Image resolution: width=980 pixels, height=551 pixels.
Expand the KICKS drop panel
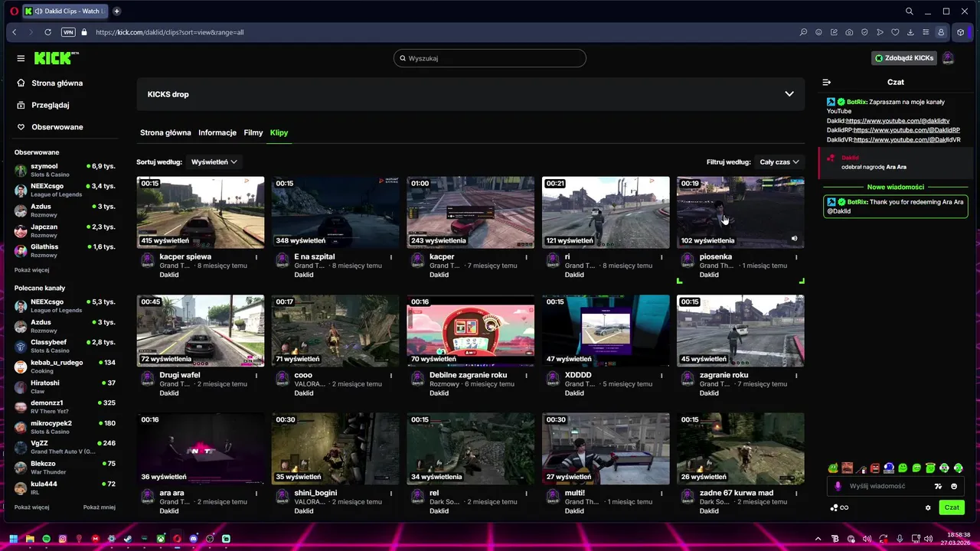click(x=789, y=94)
